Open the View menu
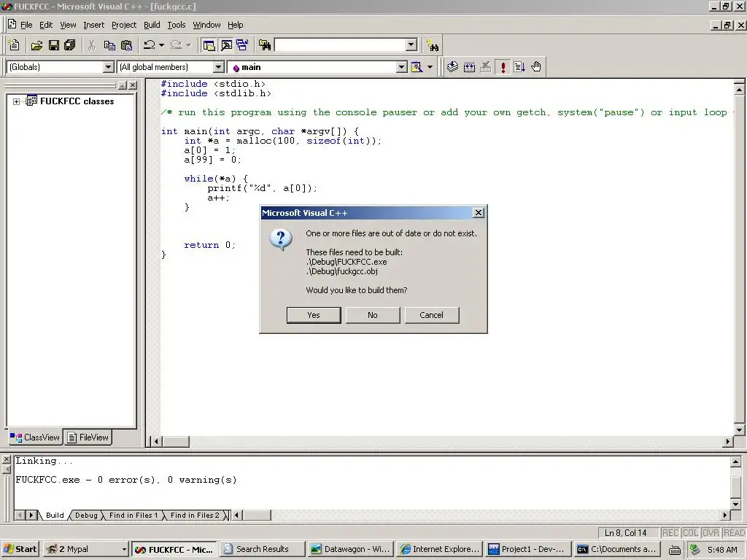The height and width of the screenshot is (560, 747). point(68,26)
